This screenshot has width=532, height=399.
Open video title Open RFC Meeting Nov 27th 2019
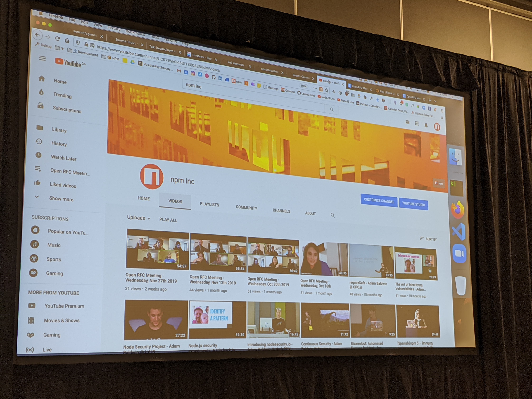pos(151,278)
